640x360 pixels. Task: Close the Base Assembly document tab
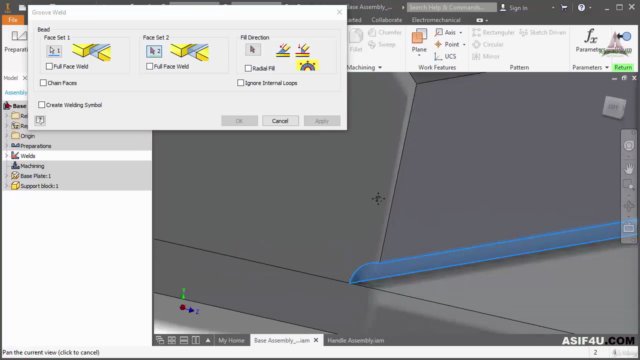click(x=316, y=340)
